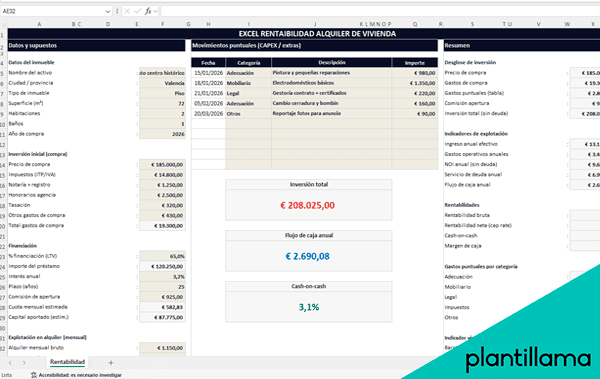Click the 'NOI anual (sin deuda)' label
Screen dimensions: 600x379
tap(471, 164)
